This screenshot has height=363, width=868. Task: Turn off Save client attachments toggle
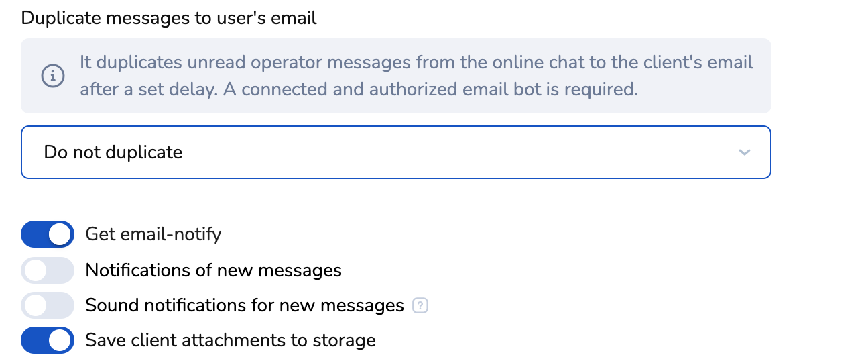click(x=48, y=340)
